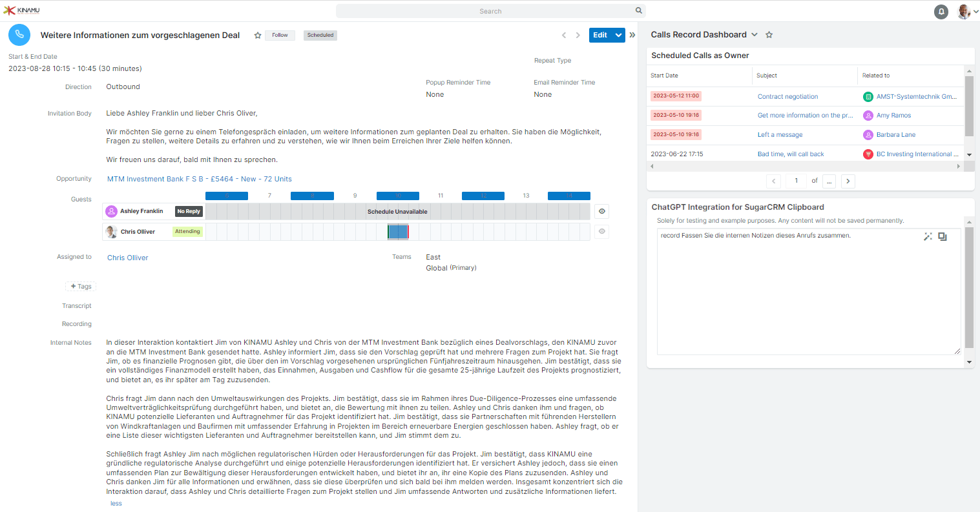Viewport: 980px width, 512px height.
Task: Click the Barbara Lane contact icon
Action: 868,135
